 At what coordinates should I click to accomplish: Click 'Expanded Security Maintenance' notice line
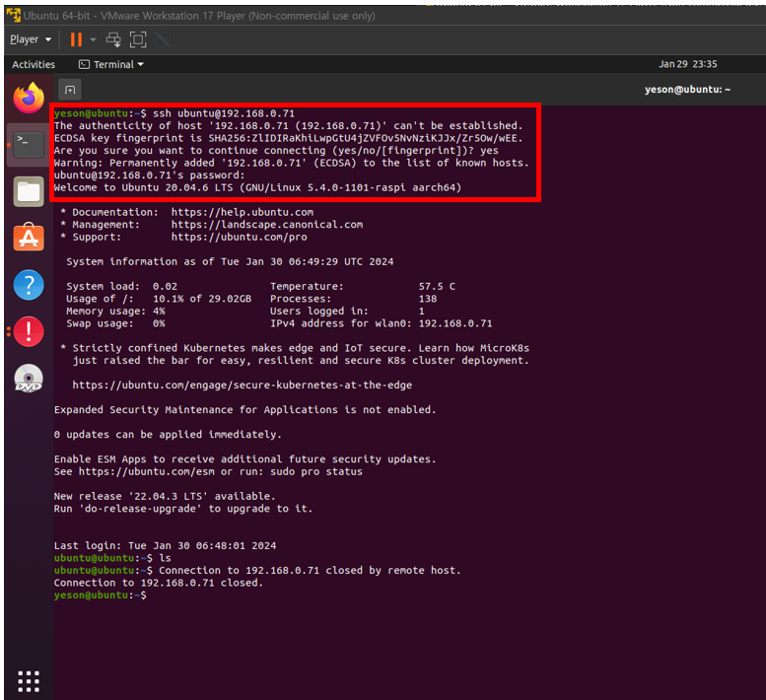[x=244, y=410]
